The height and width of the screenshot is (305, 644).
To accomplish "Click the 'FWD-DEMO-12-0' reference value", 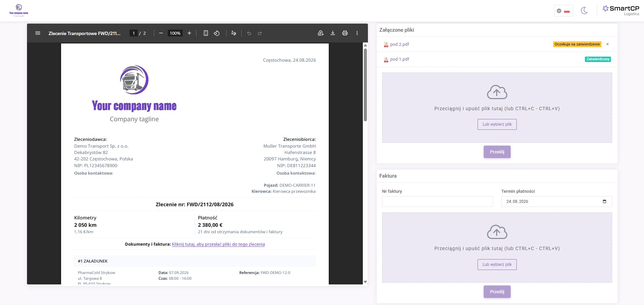I will [x=275, y=273].
